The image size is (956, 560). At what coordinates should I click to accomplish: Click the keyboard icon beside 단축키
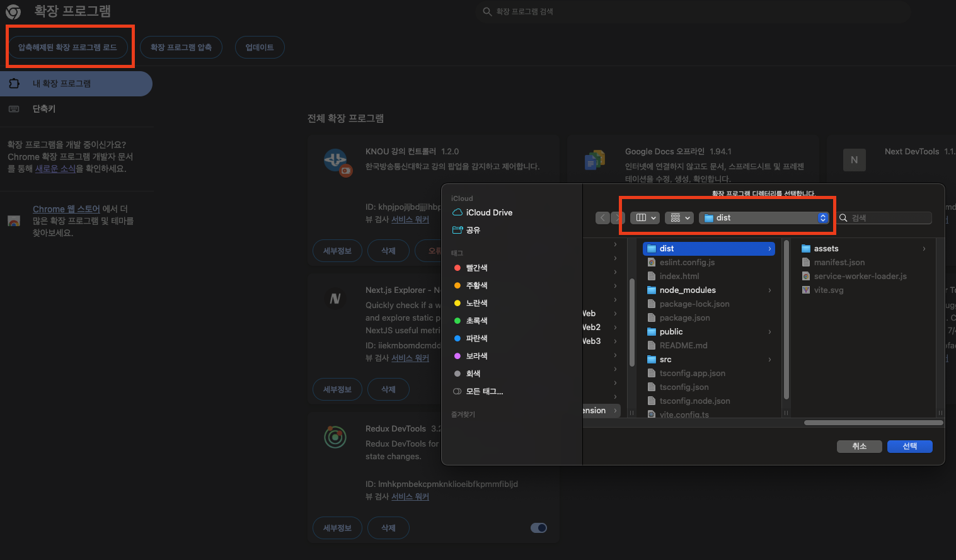[x=14, y=108]
